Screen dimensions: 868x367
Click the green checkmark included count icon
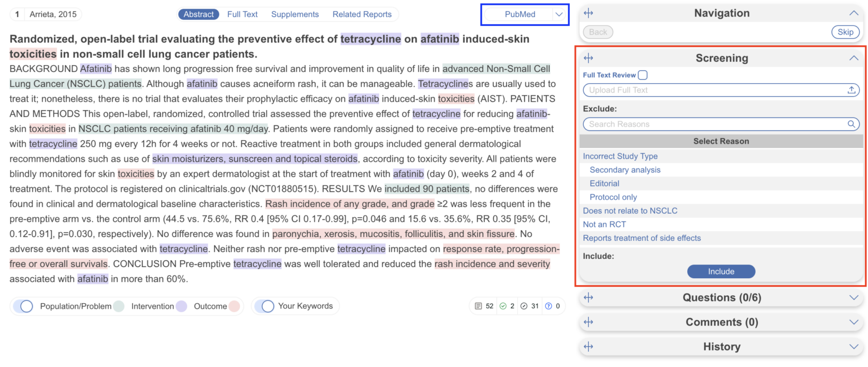coord(503,306)
